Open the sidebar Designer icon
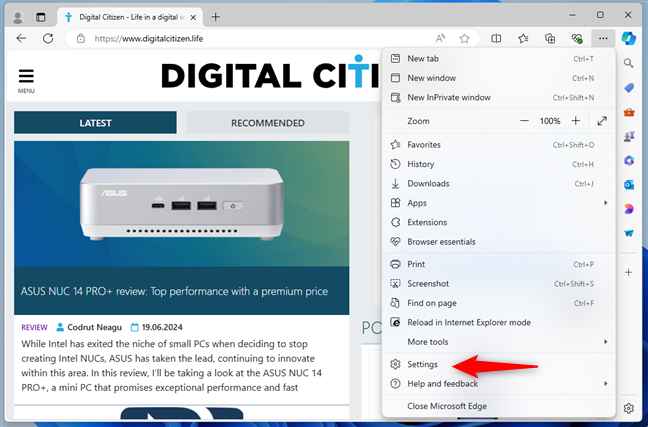The height and width of the screenshot is (427, 648). (629, 209)
